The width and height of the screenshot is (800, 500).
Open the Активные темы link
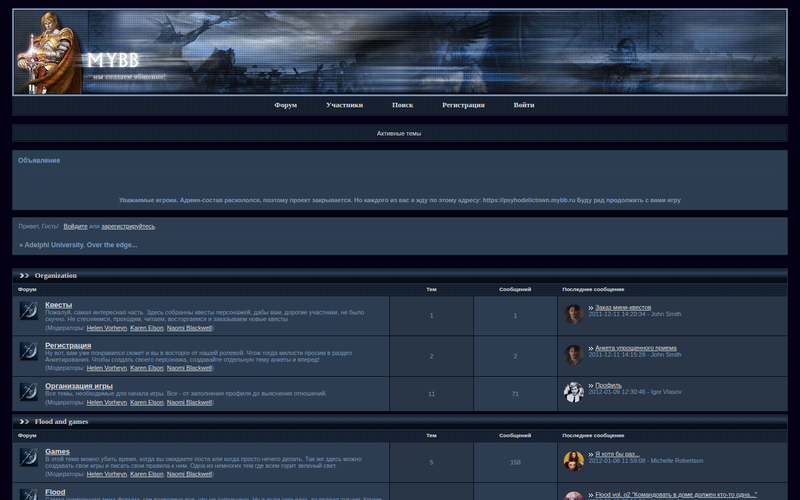399,133
